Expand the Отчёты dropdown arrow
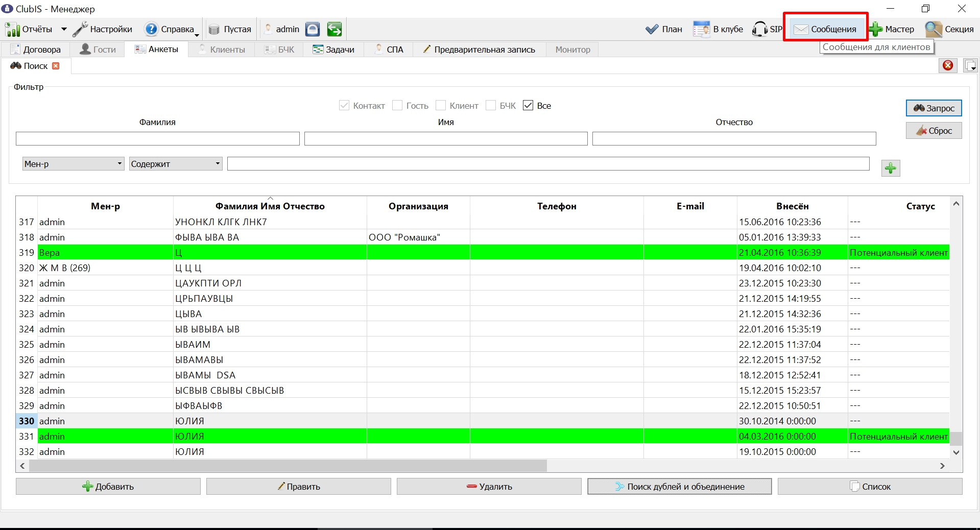Viewport: 980px width, 530px height. click(x=64, y=29)
